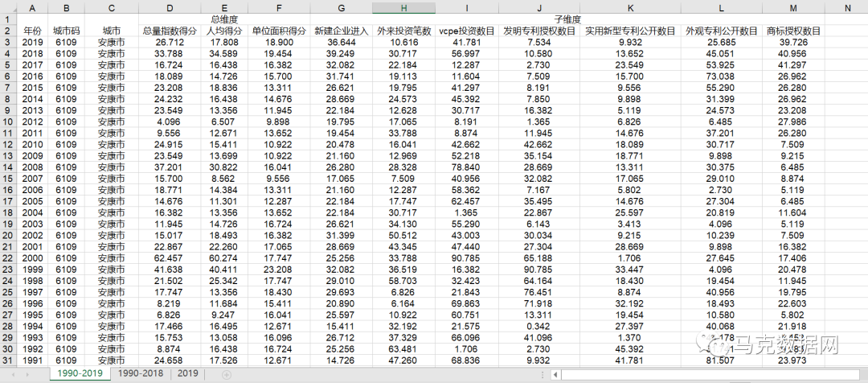Select value 34.589 in 人均得分 column
868x383 pixels.
pos(224,54)
